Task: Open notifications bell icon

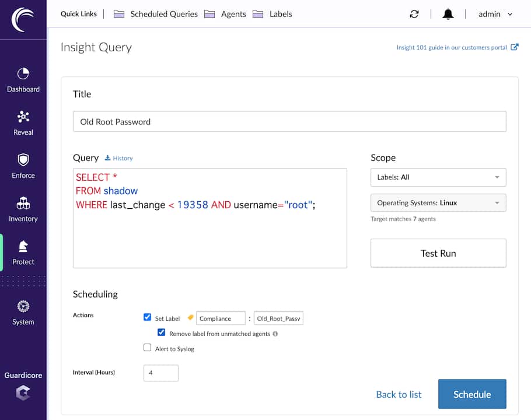Action: pos(448,14)
